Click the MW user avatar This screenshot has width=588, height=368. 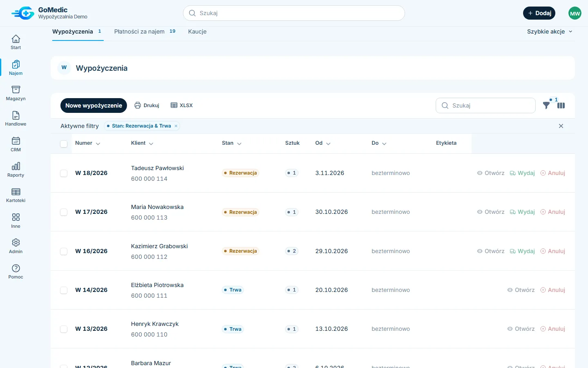575,13
